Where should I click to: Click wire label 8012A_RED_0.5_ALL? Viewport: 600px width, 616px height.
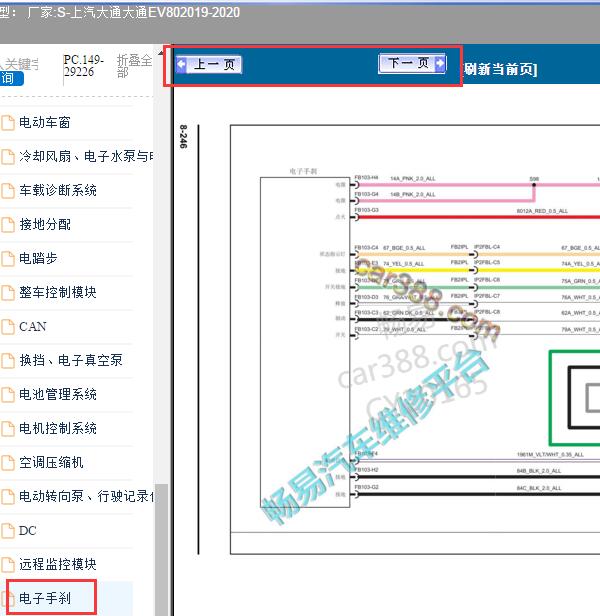coord(542,211)
